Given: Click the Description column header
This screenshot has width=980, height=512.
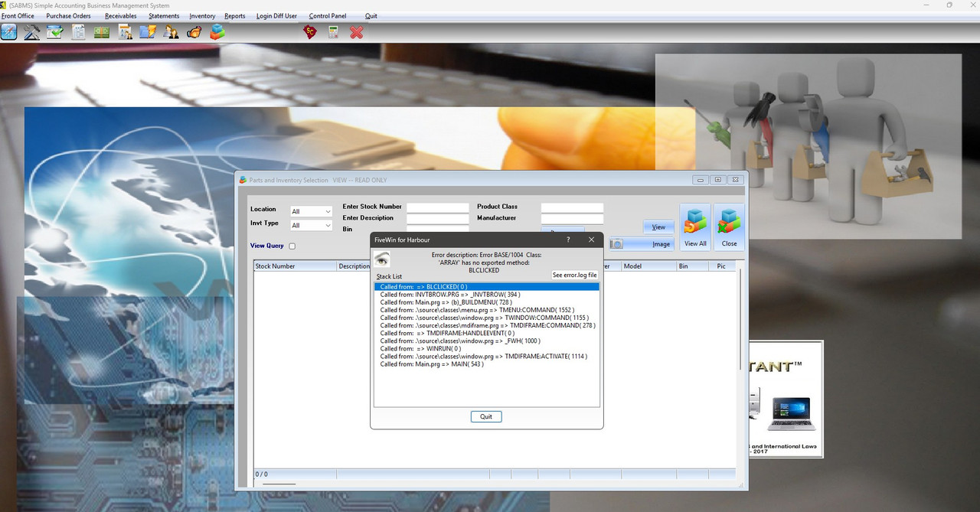Looking at the screenshot, I should [354, 266].
